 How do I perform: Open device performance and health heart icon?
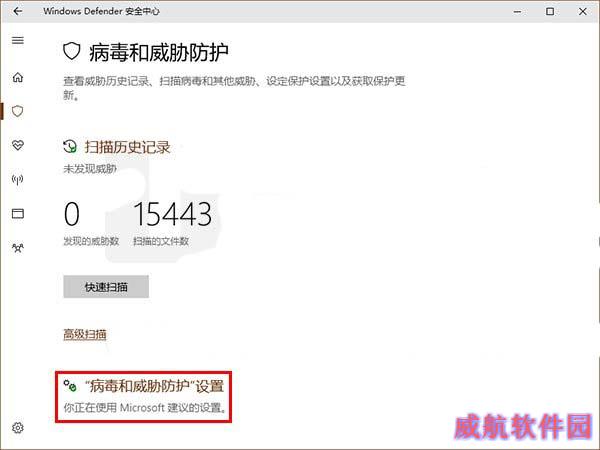18,145
